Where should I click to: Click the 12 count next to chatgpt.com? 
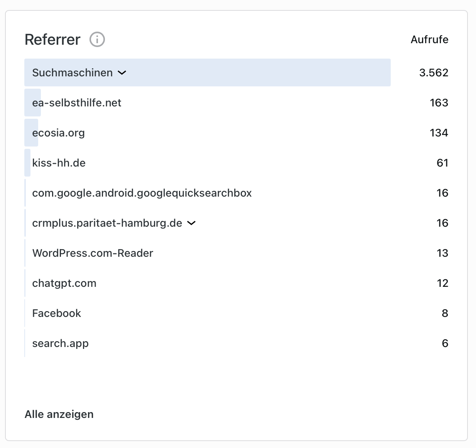pyautogui.click(x=442, y=283)
